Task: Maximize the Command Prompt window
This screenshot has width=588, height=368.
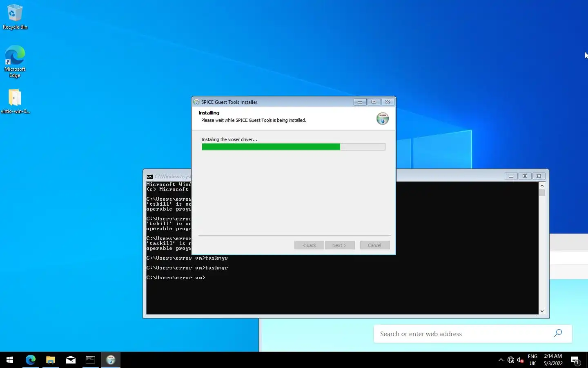Action: [525, 176]
